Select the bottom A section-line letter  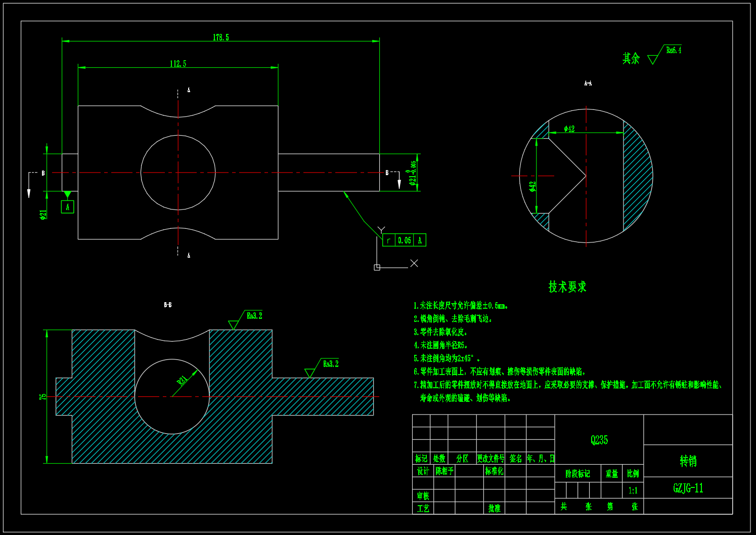pyautogui.click(x=189, y=256)
